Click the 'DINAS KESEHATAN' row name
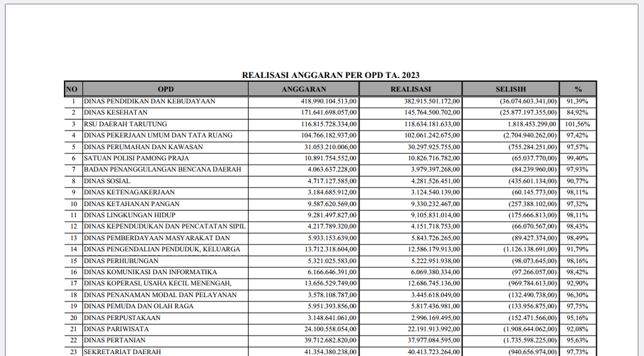Image resolution: width=644 pixels, height=356 pixels. (x=116, y=113)
